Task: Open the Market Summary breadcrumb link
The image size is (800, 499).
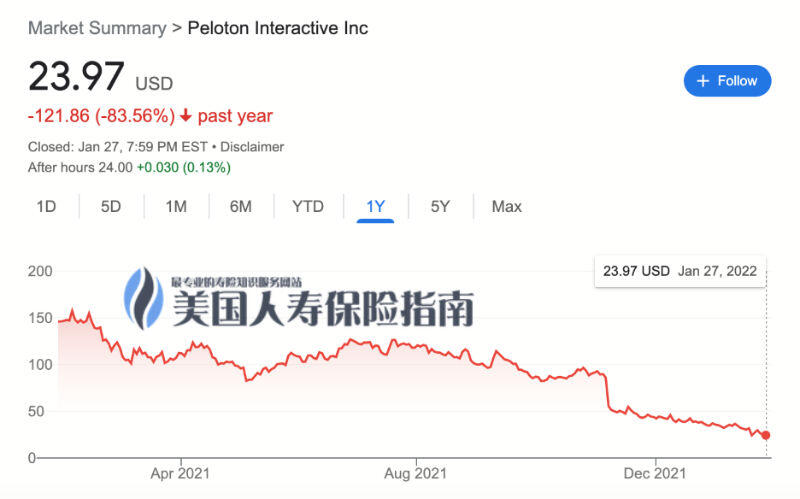Action: click(x=97, y=28)
